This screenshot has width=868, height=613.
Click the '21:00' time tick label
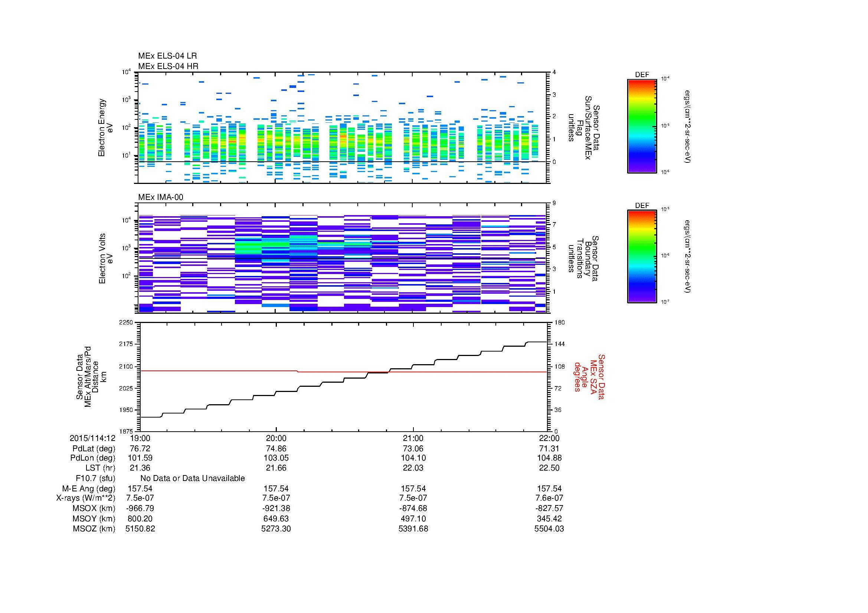click(x=413, y=438)
